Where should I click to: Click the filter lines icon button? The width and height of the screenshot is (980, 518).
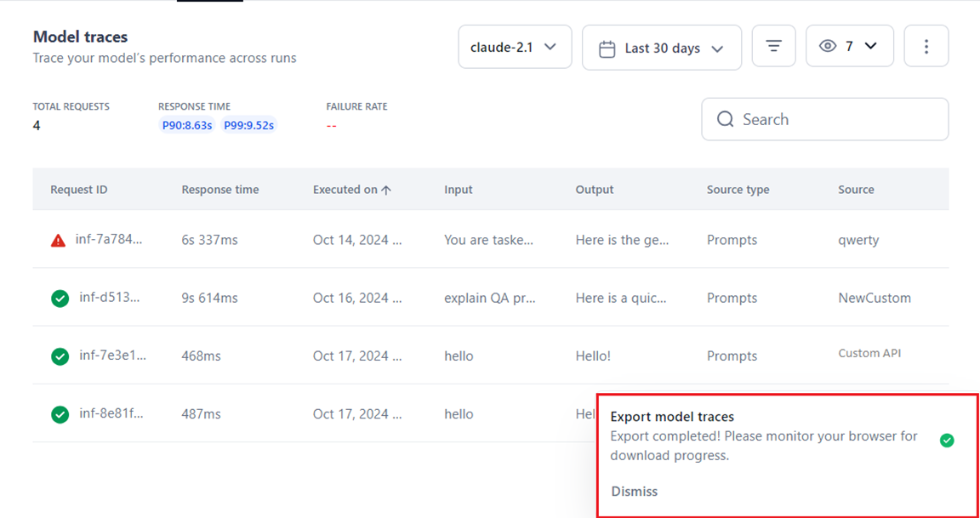coord(773,46)
